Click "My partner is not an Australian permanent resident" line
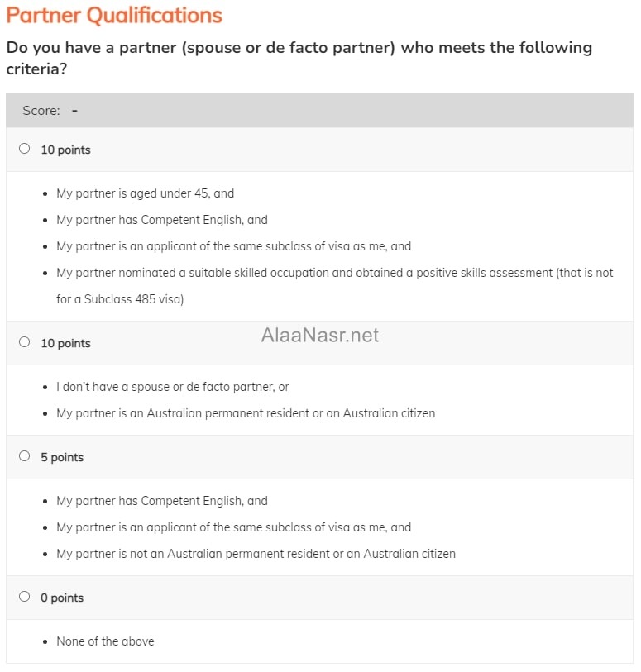The image size is (641, 672). click(x=256, y=553)
